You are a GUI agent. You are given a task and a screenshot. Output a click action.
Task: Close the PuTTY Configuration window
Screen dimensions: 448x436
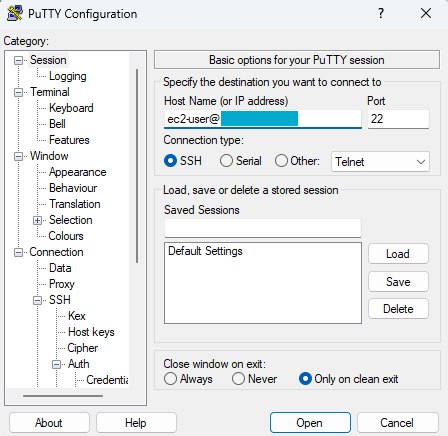point(426,13)
